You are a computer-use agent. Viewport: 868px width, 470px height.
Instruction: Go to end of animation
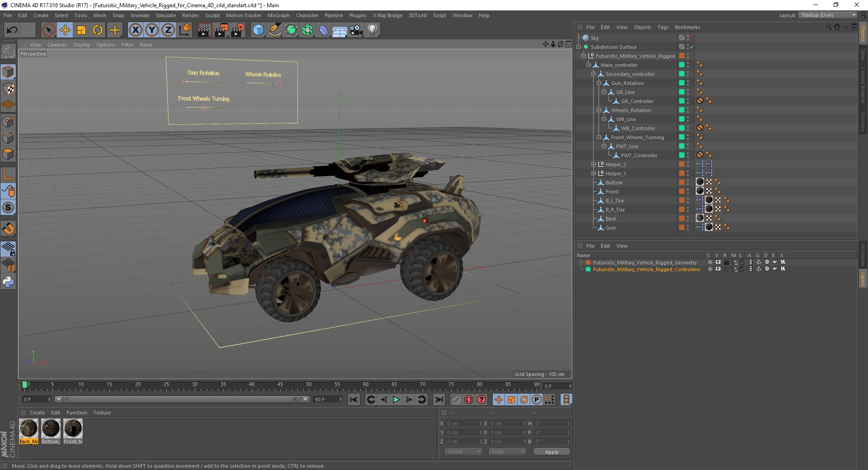click(439, 399)
